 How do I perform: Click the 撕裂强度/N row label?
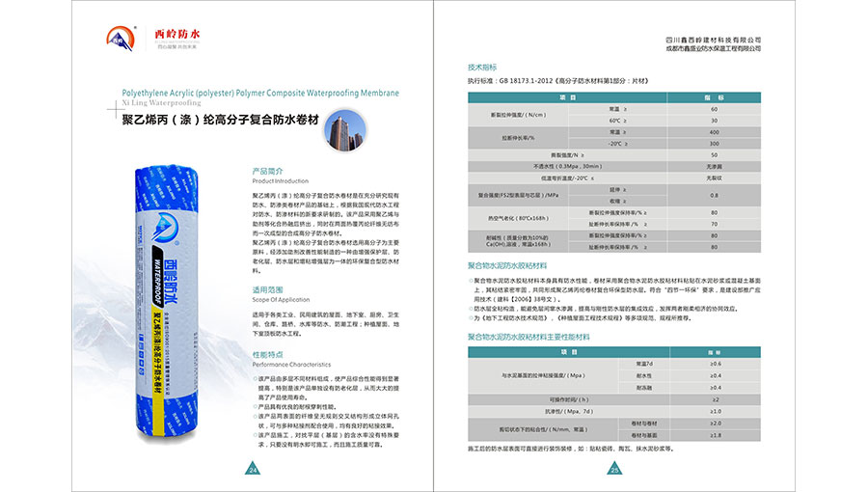click(567, 155)
